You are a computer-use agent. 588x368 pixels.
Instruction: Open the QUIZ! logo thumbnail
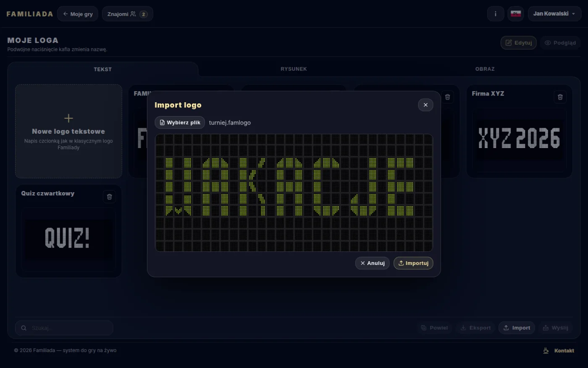[68, 239]
